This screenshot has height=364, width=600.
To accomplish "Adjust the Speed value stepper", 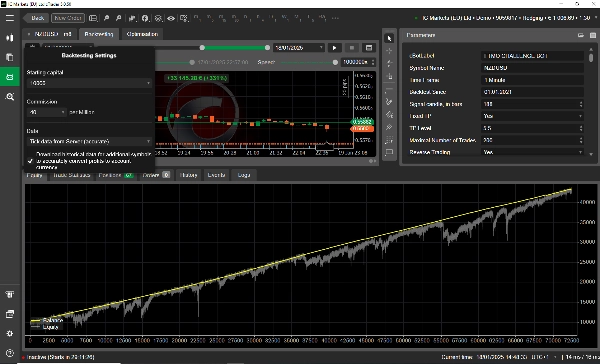I will (373, 62).
